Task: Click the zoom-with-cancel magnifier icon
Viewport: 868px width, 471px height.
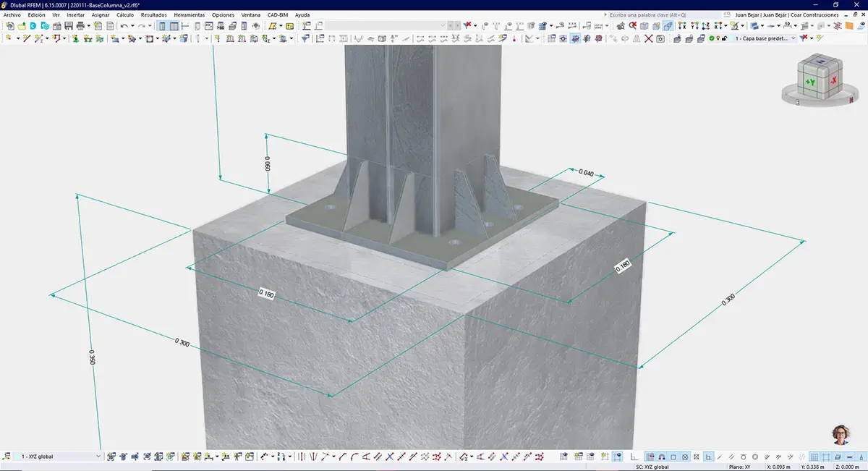Action: pos(633,25)
